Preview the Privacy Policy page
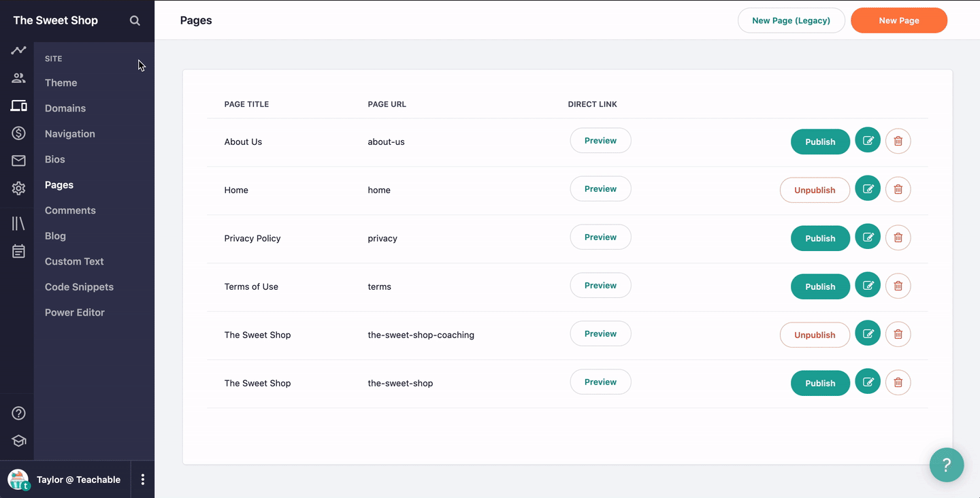Screen dimensions: 980x498 click(x=600, y=237)
